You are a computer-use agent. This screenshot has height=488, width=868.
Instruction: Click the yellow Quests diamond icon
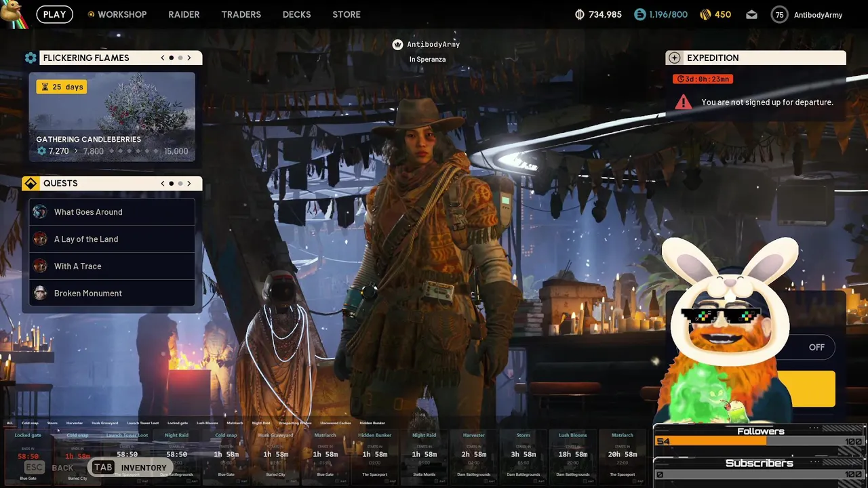point(31,183)
